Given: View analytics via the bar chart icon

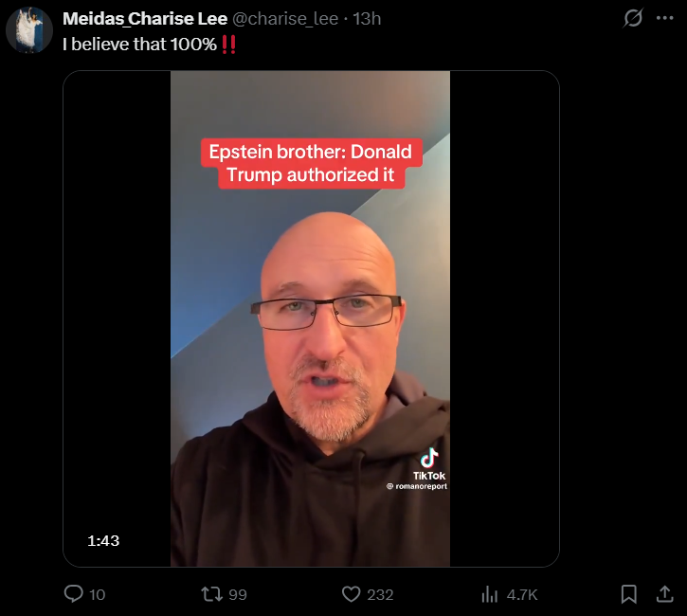Looking at the screenshot, I should 489,594.
